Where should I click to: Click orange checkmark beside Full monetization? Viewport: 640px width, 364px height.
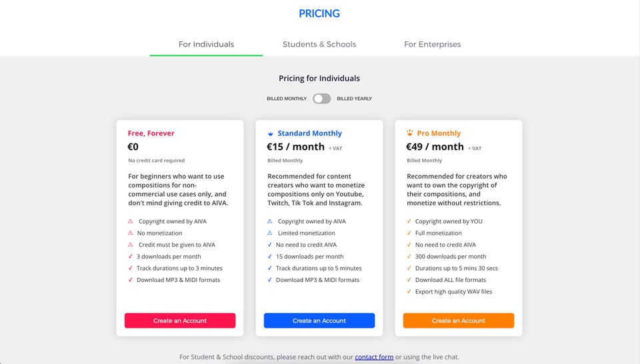[409, 233]
